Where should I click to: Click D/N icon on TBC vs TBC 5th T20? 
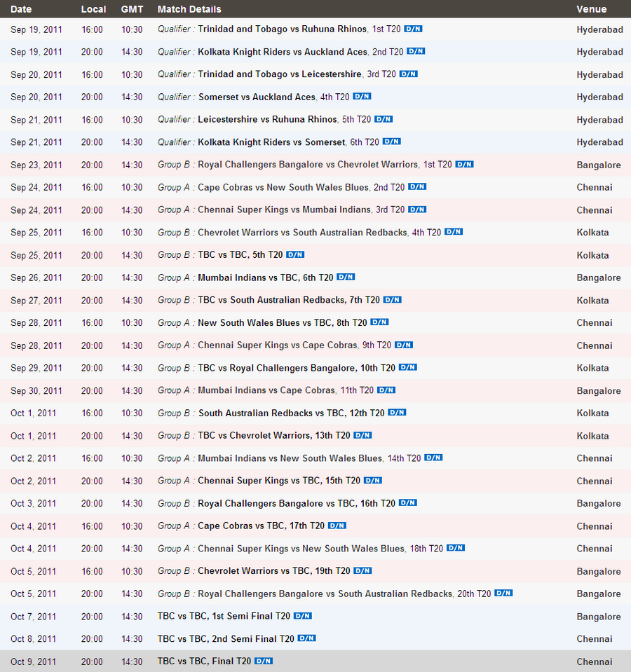295,254
